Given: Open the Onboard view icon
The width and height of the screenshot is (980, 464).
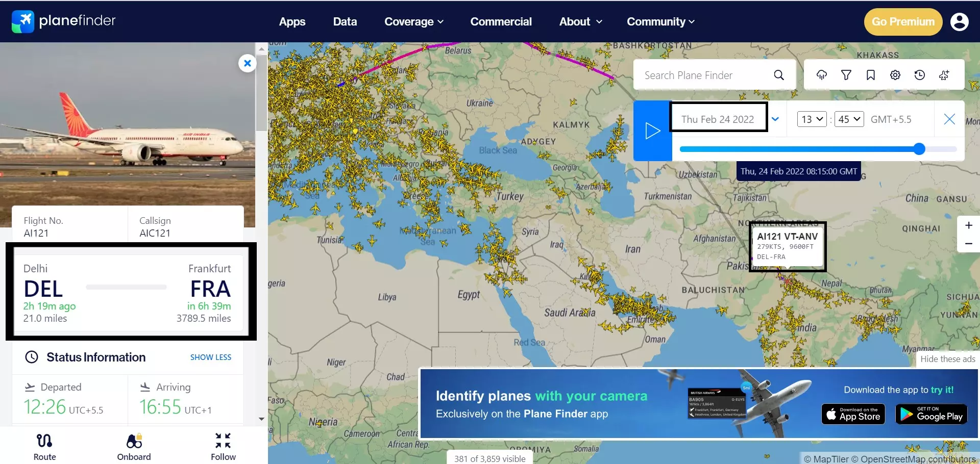Looking at the screenshot, I should (x=134, y=445).
